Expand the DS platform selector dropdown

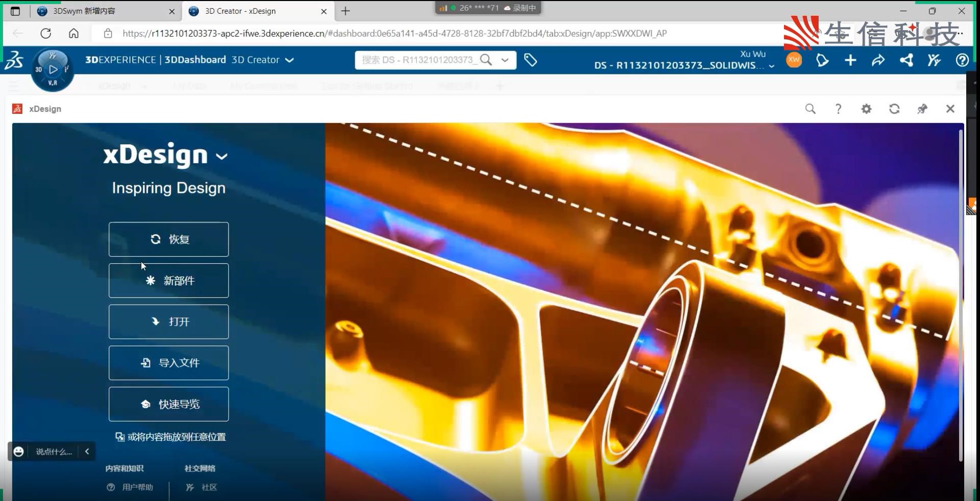coord(771,66)
